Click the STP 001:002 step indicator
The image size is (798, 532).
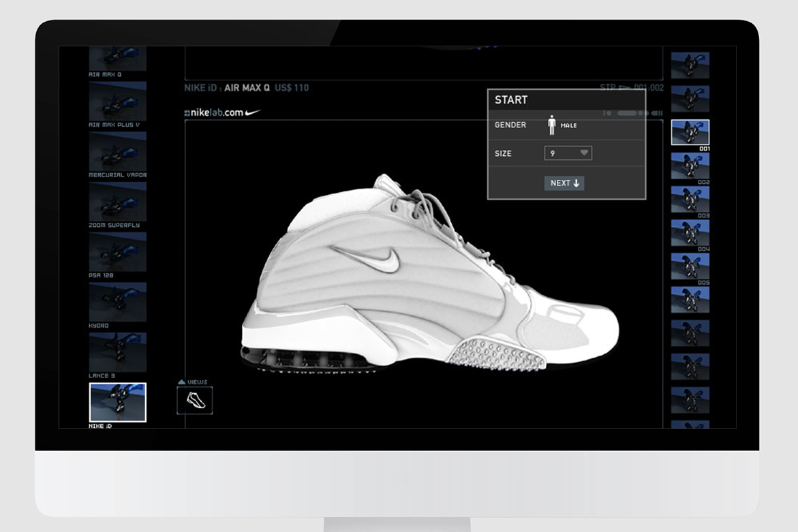point(632,87)
